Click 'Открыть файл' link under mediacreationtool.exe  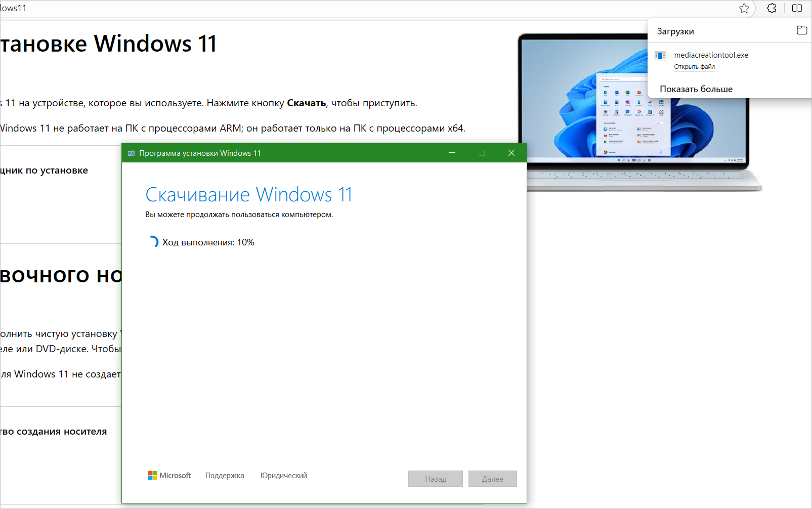(x=694, y=67)
